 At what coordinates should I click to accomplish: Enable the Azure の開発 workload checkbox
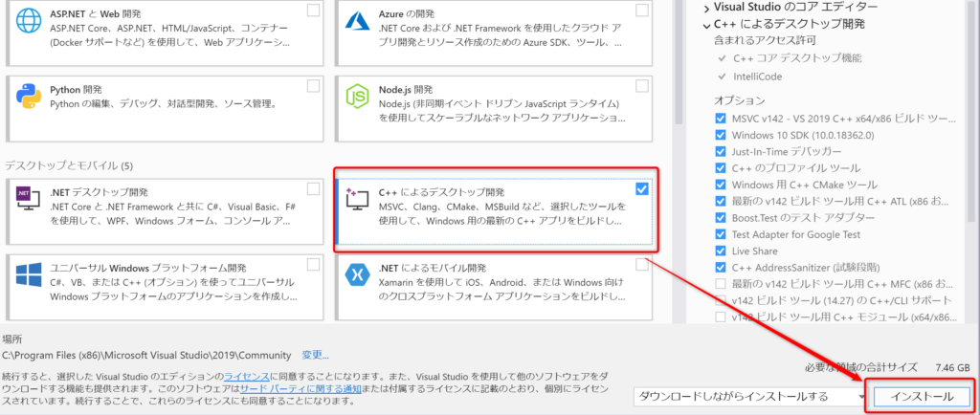pyautogui.click(x=642, y=11)
